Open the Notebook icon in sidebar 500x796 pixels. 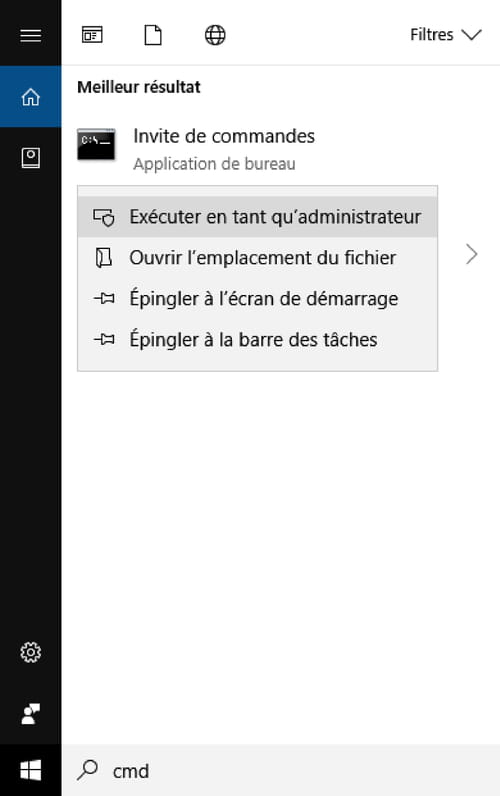(30, 158)
